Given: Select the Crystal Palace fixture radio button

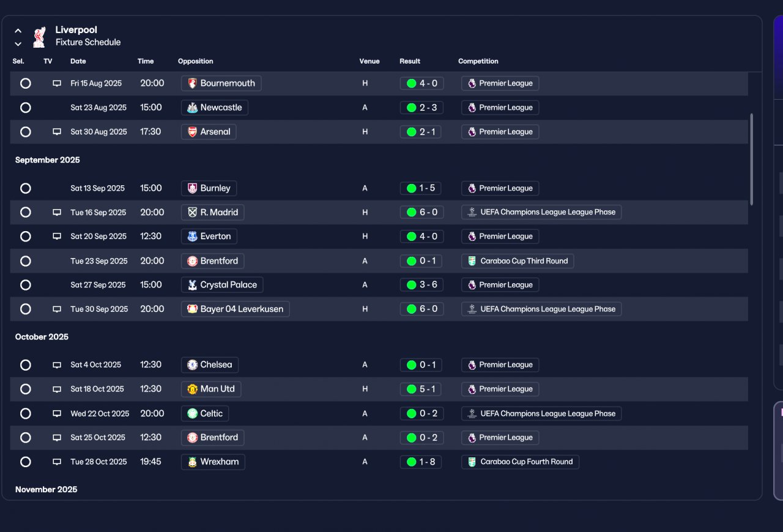Looking at the screenshot, I should (25, 285).
